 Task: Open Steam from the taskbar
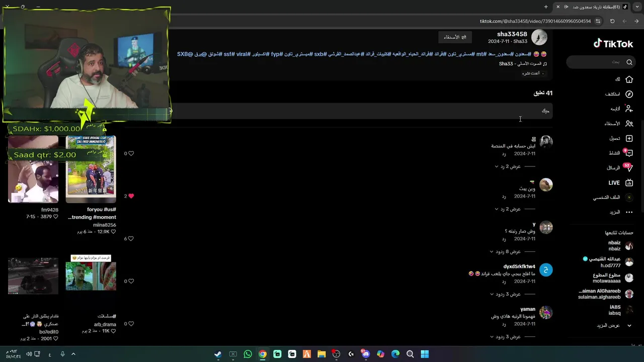(x=218, y=354)
